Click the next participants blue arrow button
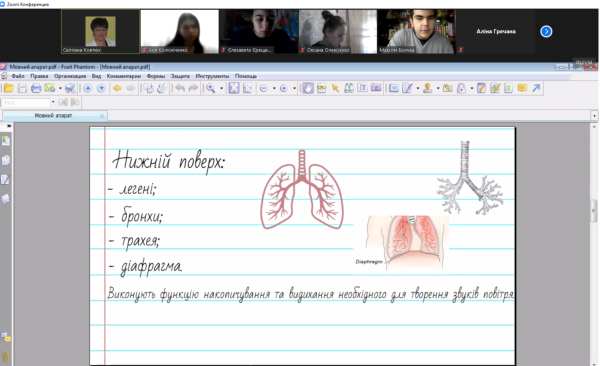This screenshot has height=366, width=600. 546,31
